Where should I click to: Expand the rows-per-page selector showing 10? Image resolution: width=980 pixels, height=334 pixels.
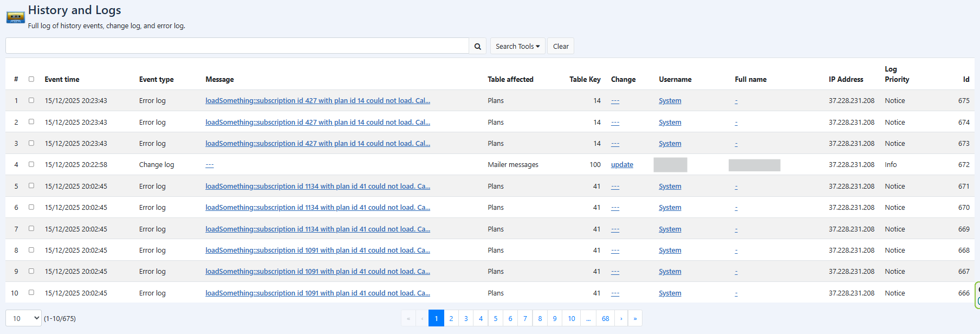pyautogui.click(x=23, y=318)
